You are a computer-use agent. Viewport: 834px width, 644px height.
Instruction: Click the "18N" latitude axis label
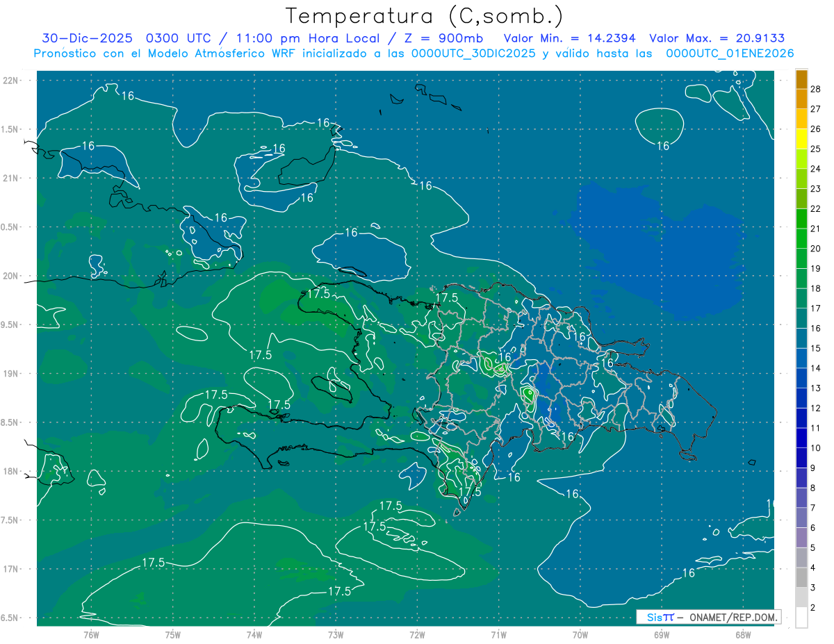(x=10, y=472)
